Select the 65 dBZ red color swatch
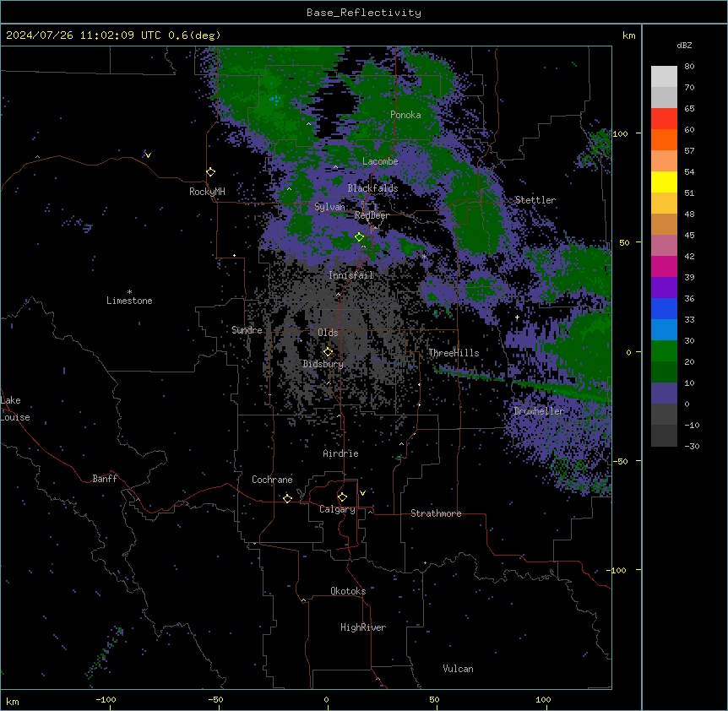 tap(664, 119)
